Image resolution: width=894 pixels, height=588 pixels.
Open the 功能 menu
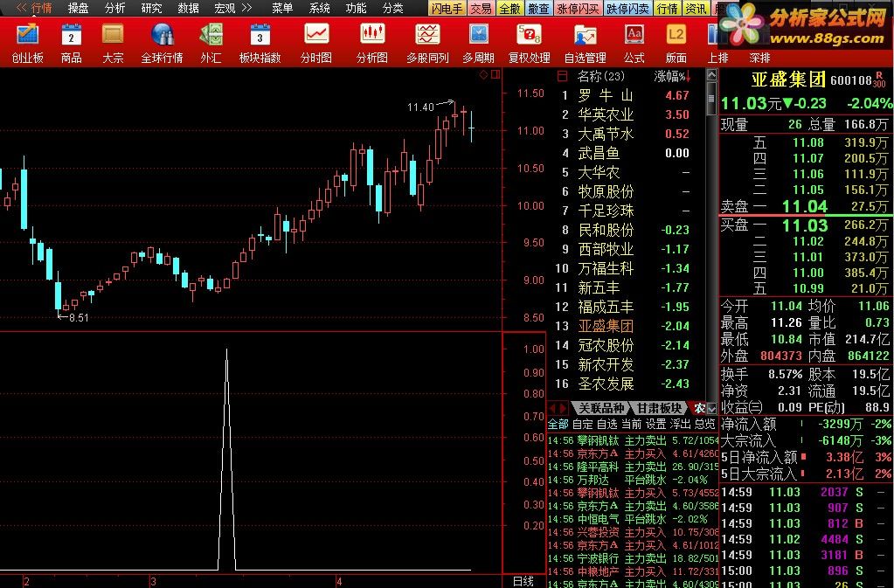[x=356, y=8]
